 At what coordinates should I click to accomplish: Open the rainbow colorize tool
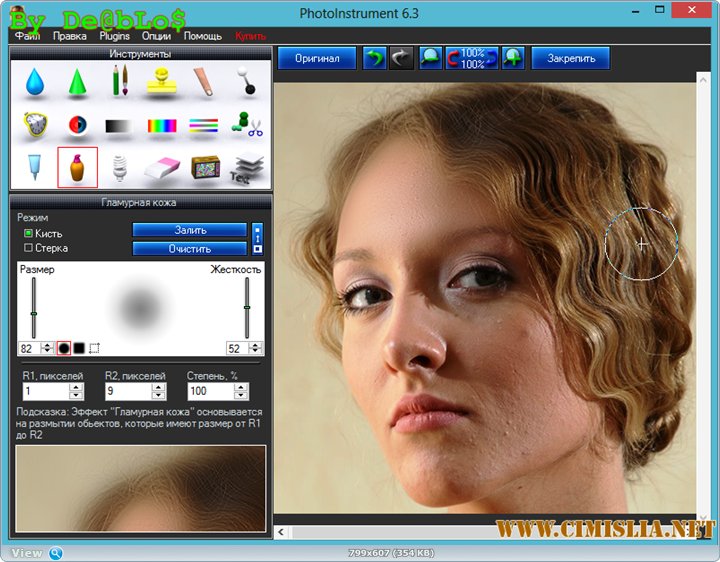(x=161, y=125)
